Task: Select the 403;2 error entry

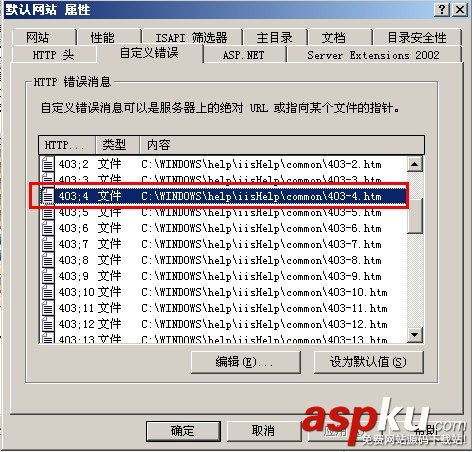Action: click(x=223, y=164)
